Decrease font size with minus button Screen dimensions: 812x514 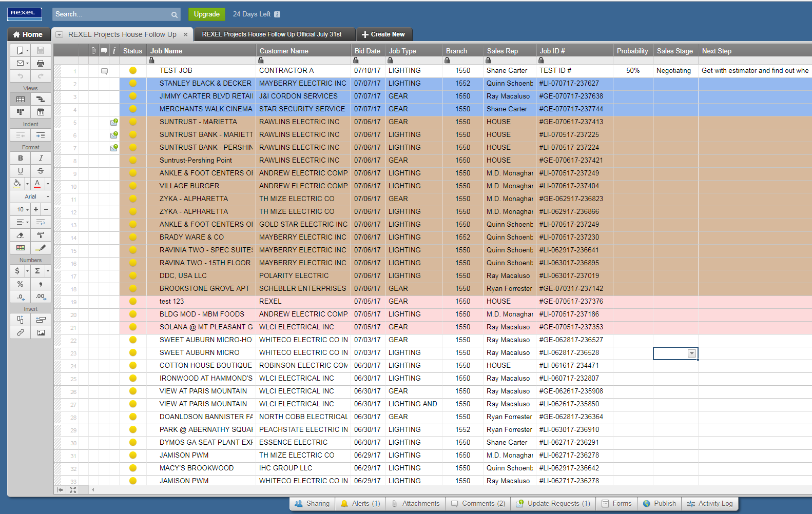click(46, 209)
